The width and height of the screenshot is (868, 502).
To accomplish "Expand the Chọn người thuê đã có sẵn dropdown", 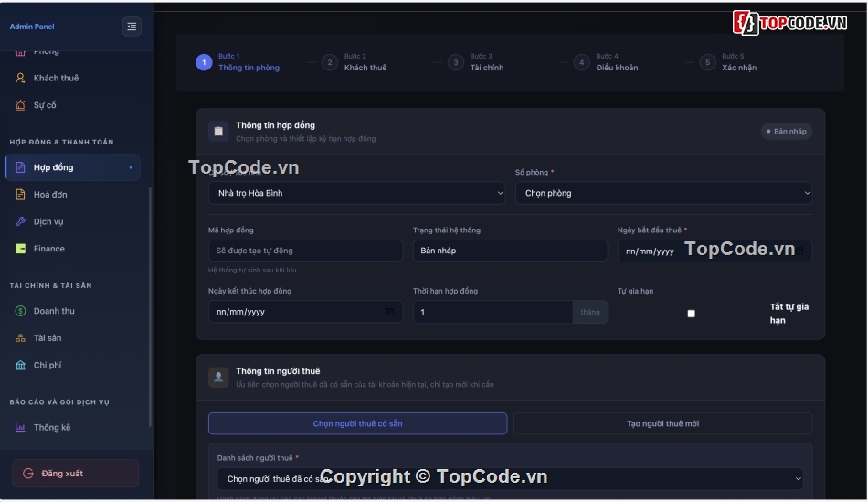I will tap(511, 479).
